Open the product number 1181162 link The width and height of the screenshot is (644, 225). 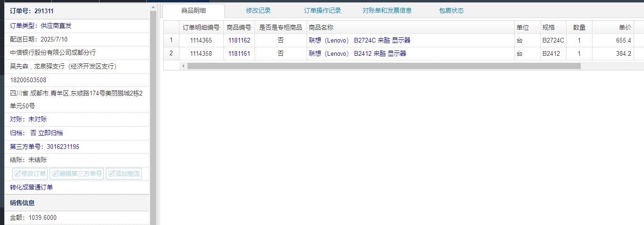[239, 40]
